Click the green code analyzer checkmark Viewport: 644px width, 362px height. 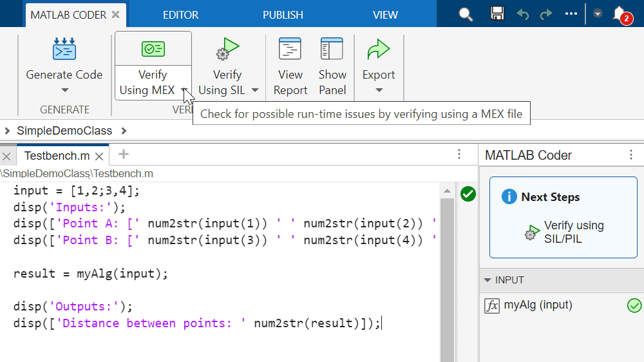click(468, 194)
